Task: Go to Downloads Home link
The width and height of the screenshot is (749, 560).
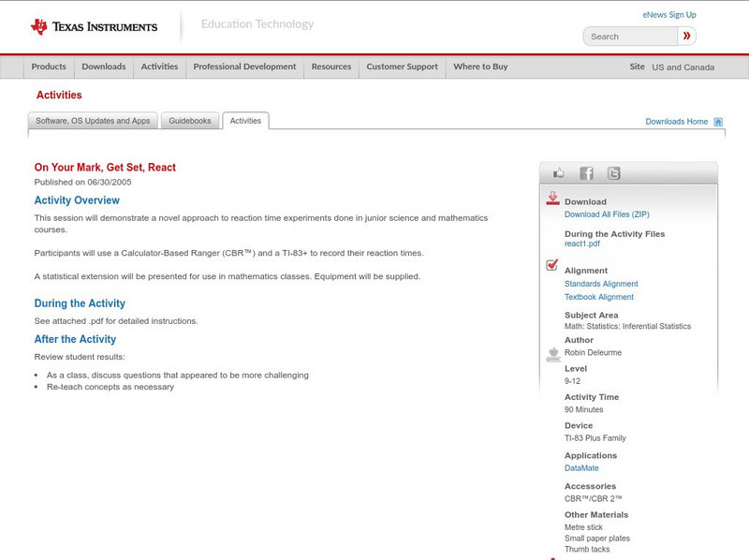Action: [x=676, y=122]
